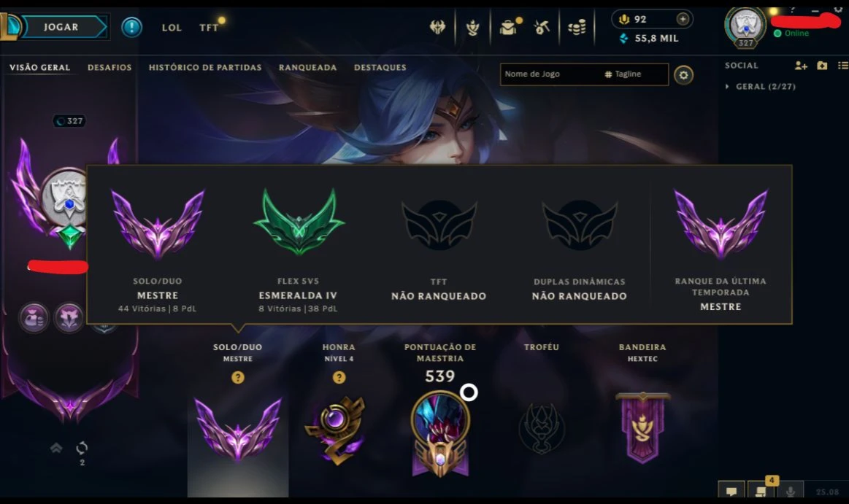Expand the GERAL friends group

click(x=760, y=87)
